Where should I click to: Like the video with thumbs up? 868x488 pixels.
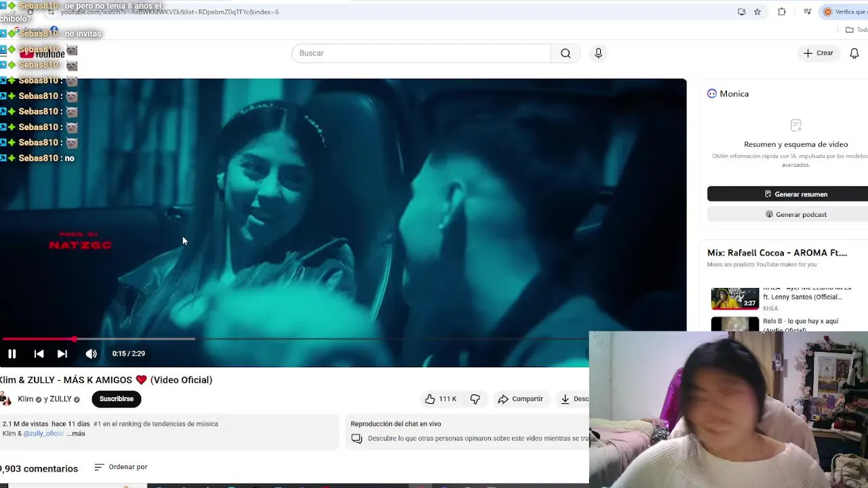tap(441, 399)
